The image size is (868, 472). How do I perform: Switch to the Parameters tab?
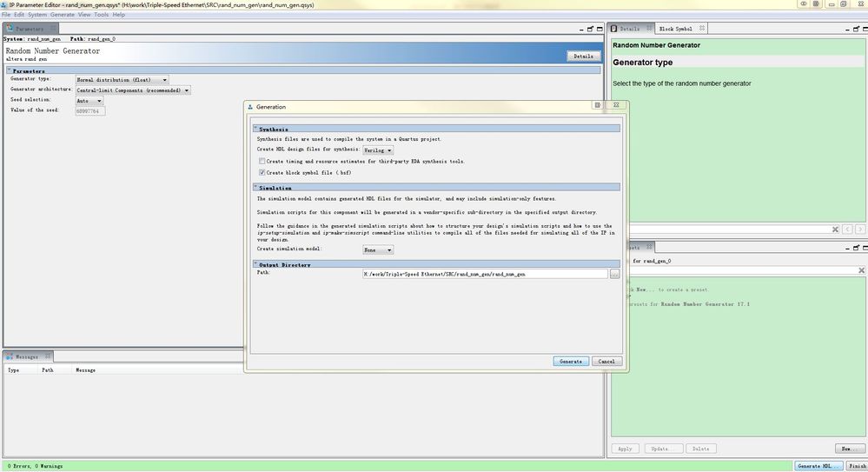30,29
